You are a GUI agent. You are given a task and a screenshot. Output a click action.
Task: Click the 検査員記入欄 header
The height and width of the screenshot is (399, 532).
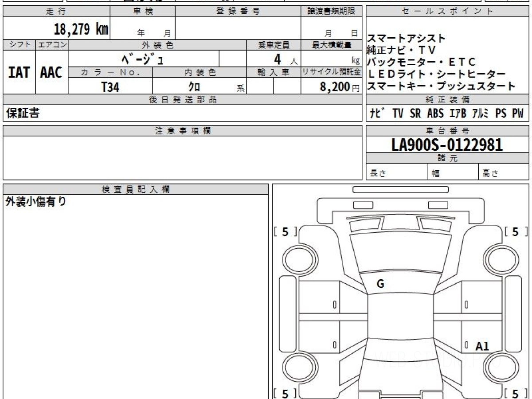[x=136, y=189]
